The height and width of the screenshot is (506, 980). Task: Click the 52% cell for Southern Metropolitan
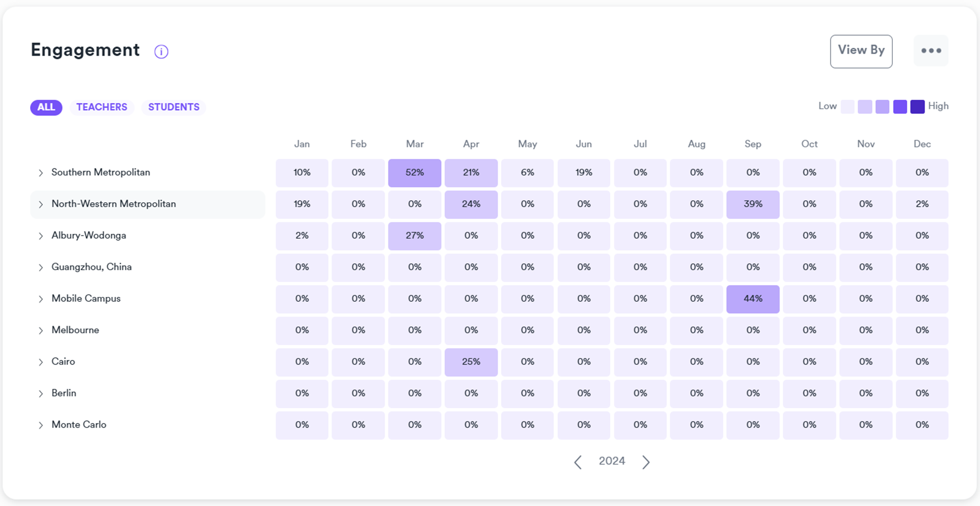[x=414, y=173]
